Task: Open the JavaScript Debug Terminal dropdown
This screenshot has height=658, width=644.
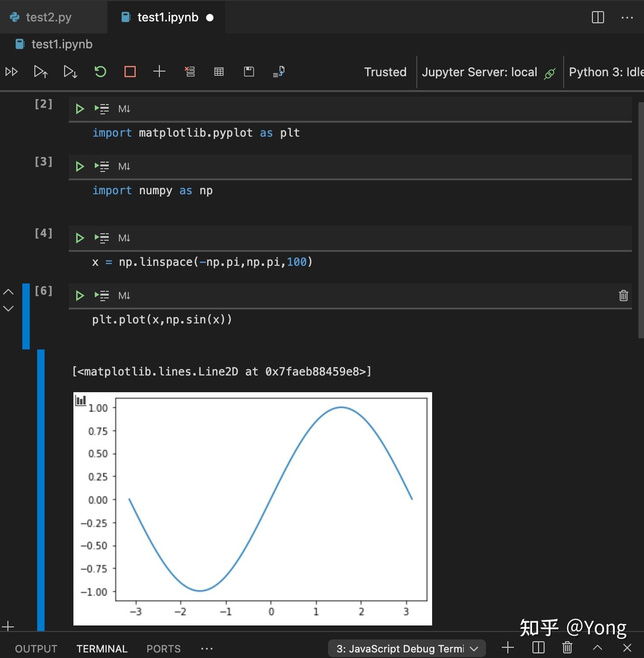Action: pyautogui.click(x=407, y=649)
